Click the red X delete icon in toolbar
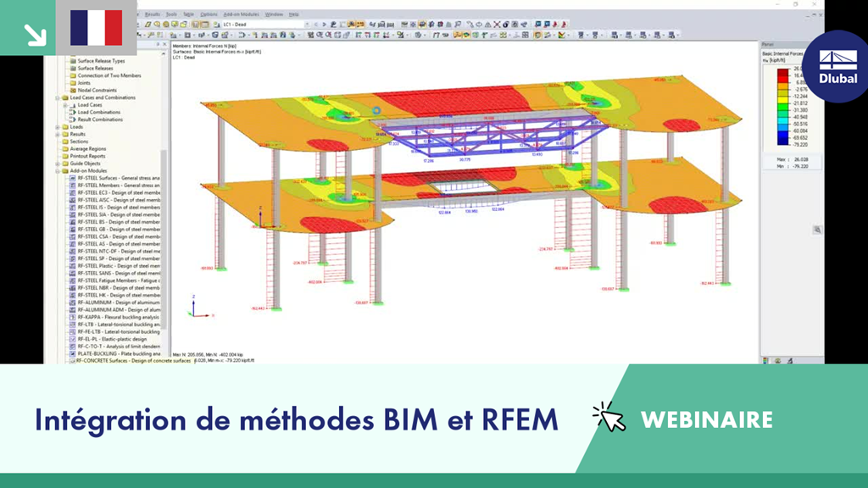 pos(497,25)
